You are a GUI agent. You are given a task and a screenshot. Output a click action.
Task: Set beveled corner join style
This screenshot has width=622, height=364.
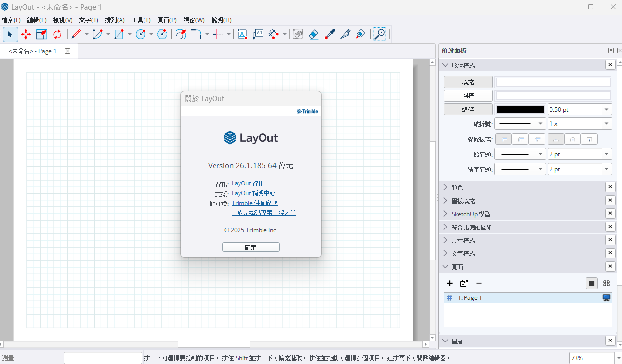537,139
